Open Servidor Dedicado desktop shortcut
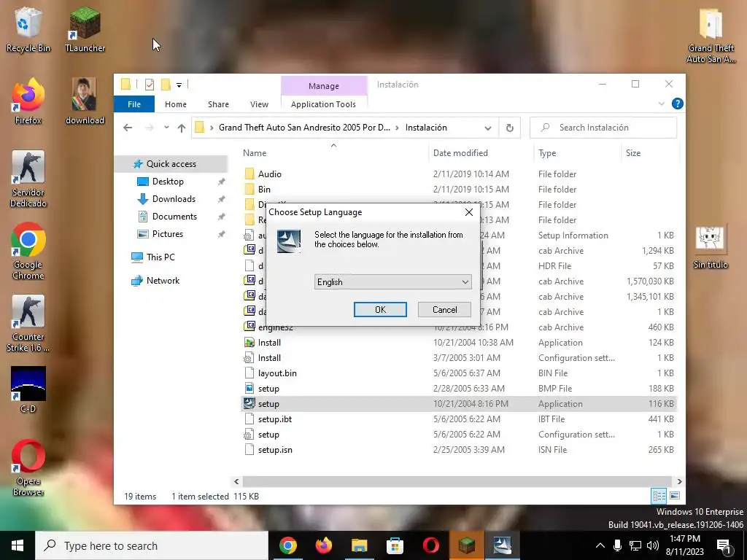Viewport: 747px width, 560px height. pyautogui.click(x=28, y=179)
